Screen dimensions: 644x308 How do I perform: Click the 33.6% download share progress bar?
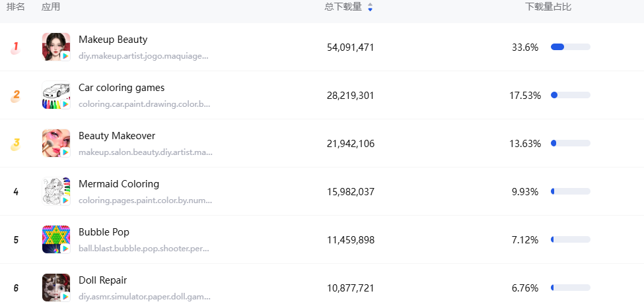[x=570, y=47]
